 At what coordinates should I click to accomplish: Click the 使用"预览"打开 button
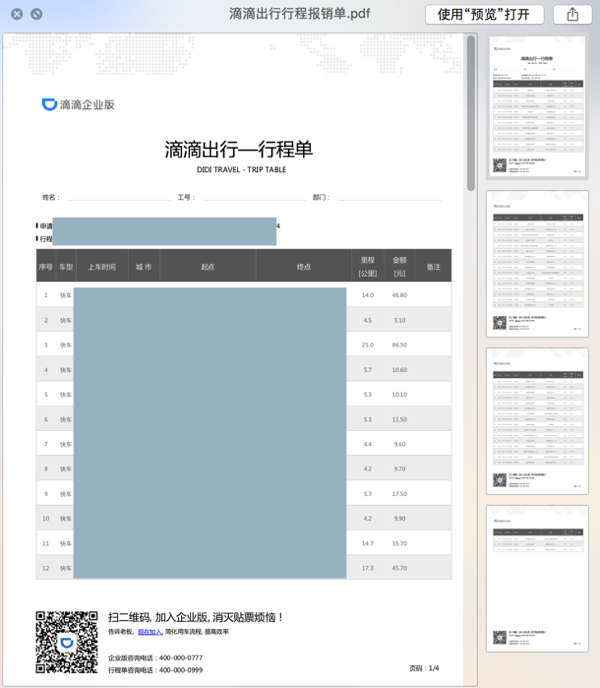(485, 14)
